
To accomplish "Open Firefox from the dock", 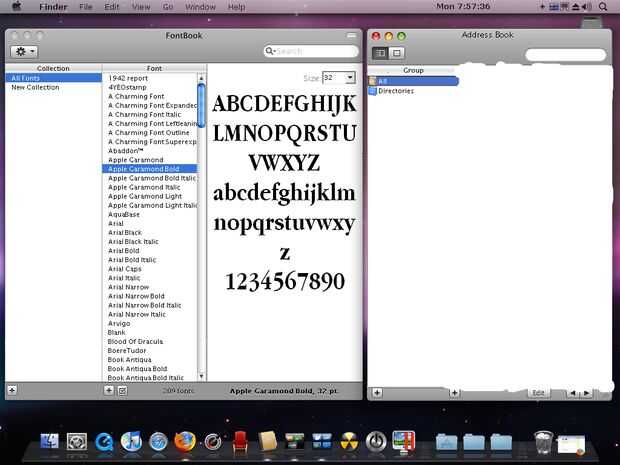I will 185,441.
